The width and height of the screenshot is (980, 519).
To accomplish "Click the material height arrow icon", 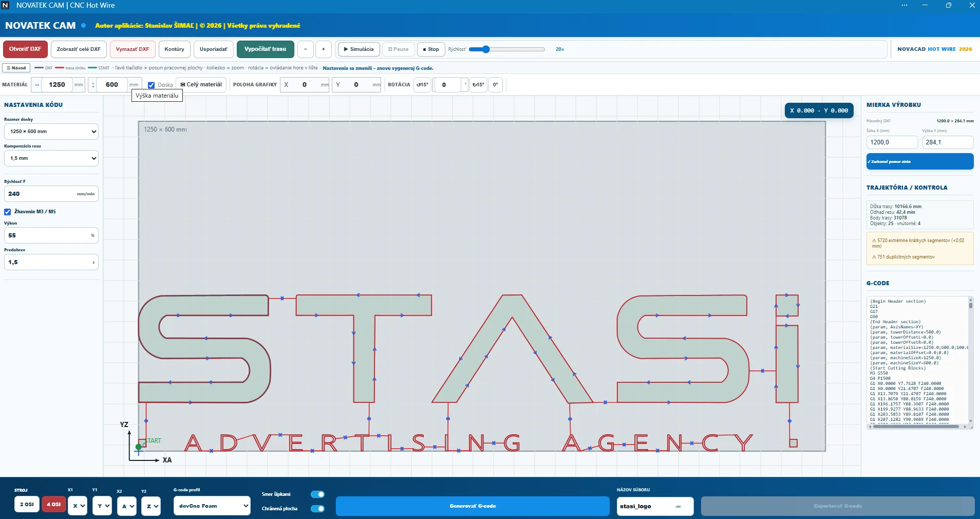I will click(x=93, y=85).
